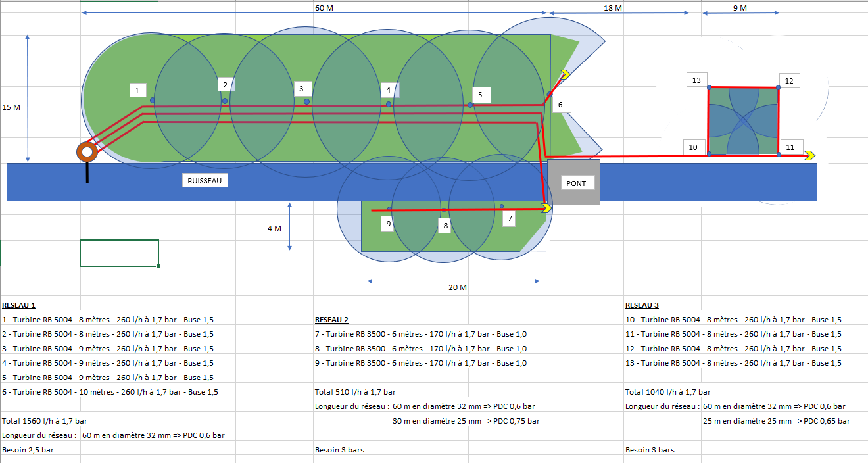Screen dimensions: 868x463
Task: Select the RESEAU 2 heading cell
Action: [x=331, y=320]
